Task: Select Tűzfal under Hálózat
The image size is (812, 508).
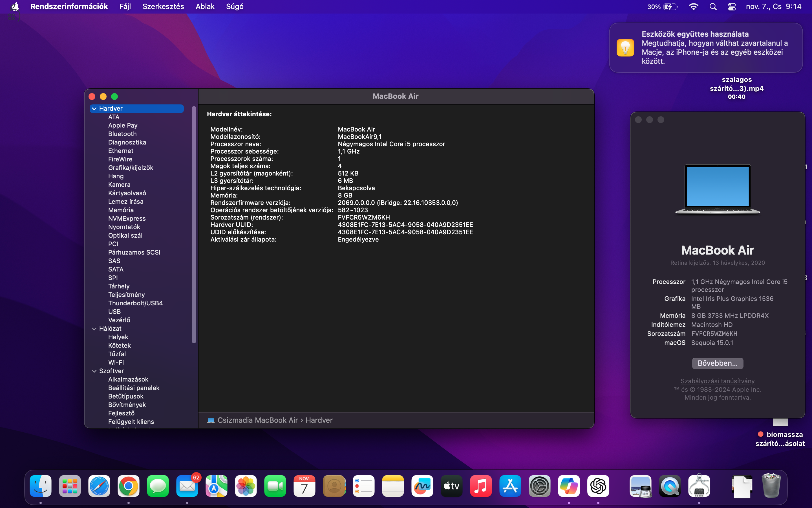Action: 117,354
